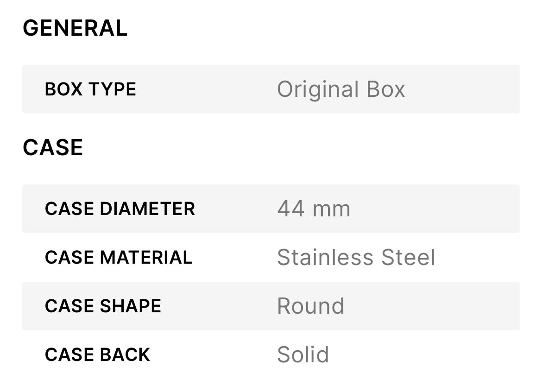Click the word DIAMETER in the label
The height and width of the screenshot is (392, 542).
coord(147,209)
